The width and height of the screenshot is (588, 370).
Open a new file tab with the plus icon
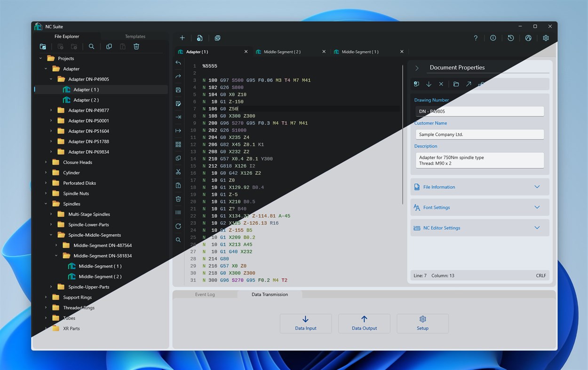pos(182,38)
